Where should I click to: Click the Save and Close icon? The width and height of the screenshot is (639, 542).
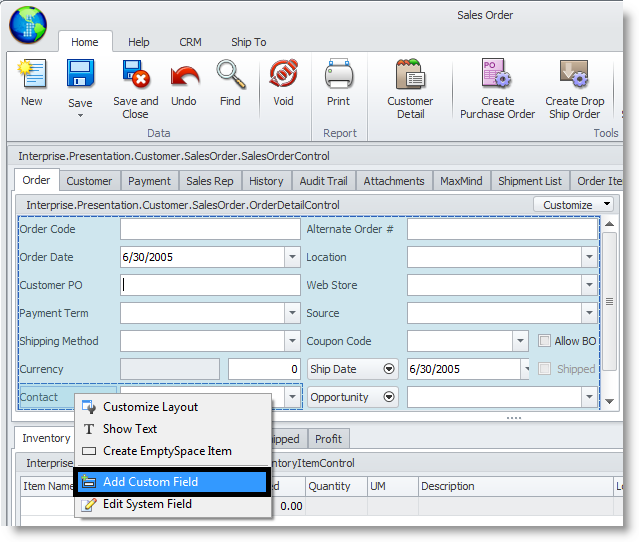click(x=135, y=76)
